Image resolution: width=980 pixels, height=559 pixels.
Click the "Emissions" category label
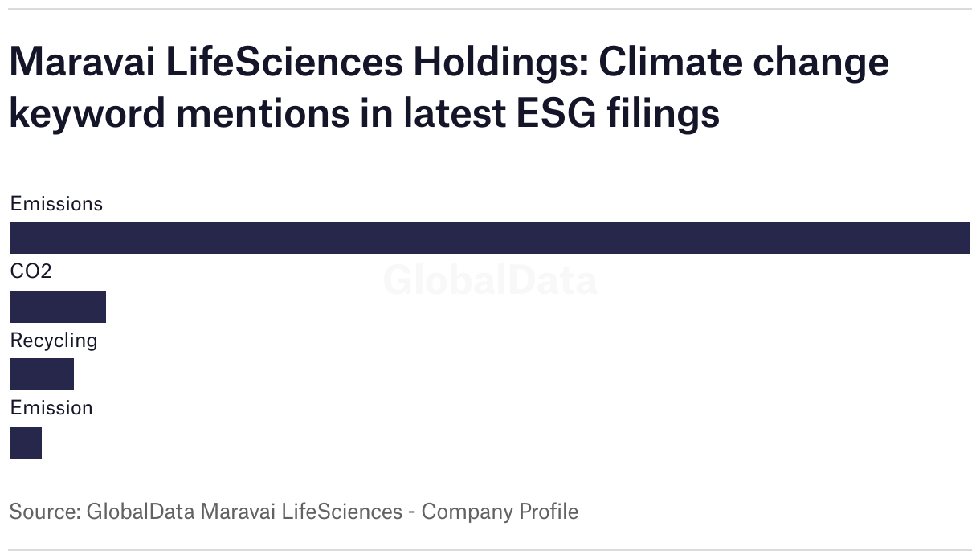click(x=56, y=204)
